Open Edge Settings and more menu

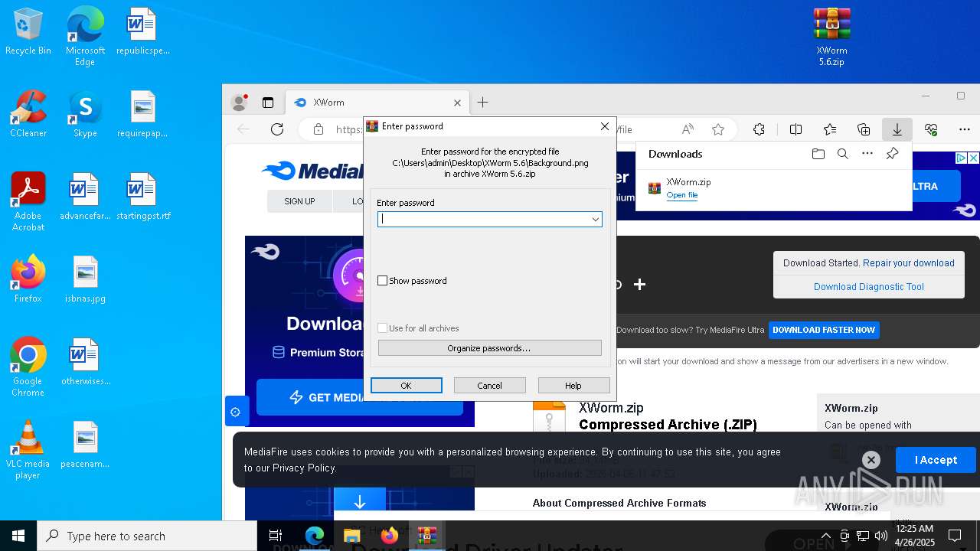click(965, 129)
